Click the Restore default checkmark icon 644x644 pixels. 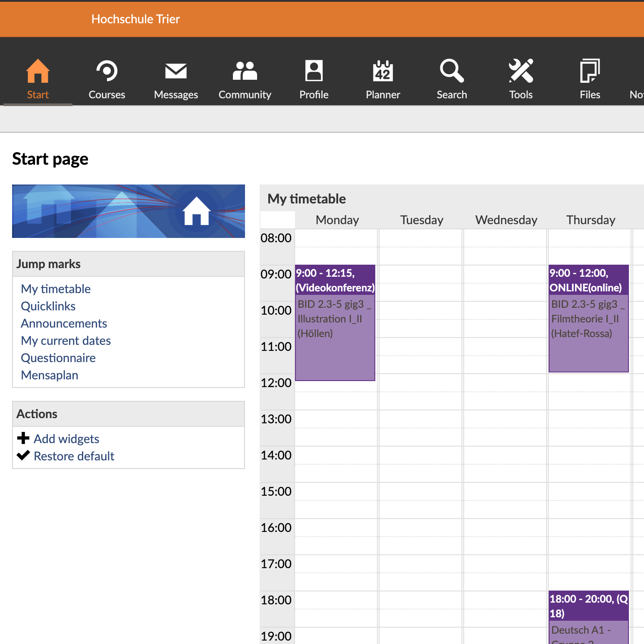tap(23, 456)
